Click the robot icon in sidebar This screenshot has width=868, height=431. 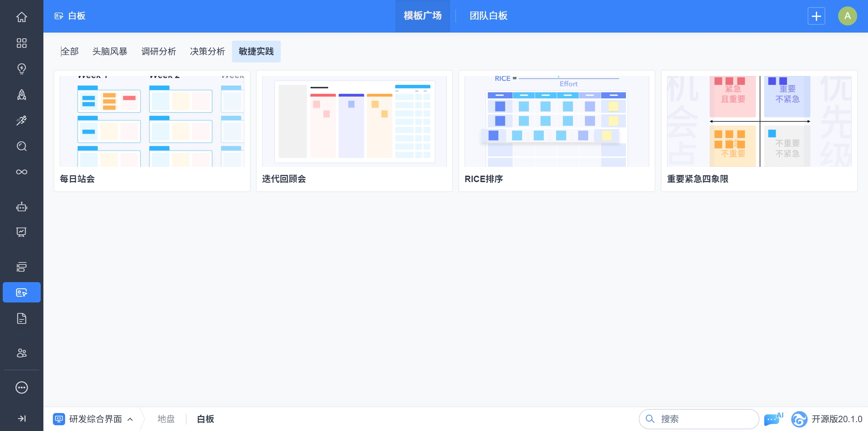[x=22, y=207]
